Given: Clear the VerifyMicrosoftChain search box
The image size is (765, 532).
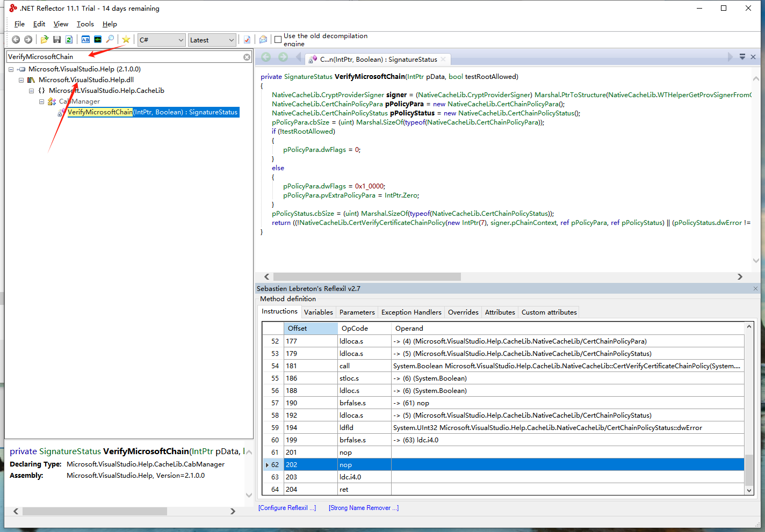Looking at the screenshot, I should (x=247, y=57).
